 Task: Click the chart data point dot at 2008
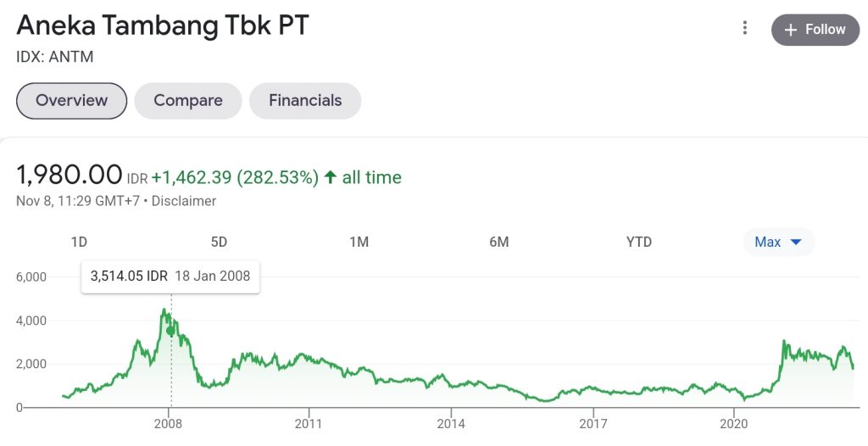click(171, 331)
